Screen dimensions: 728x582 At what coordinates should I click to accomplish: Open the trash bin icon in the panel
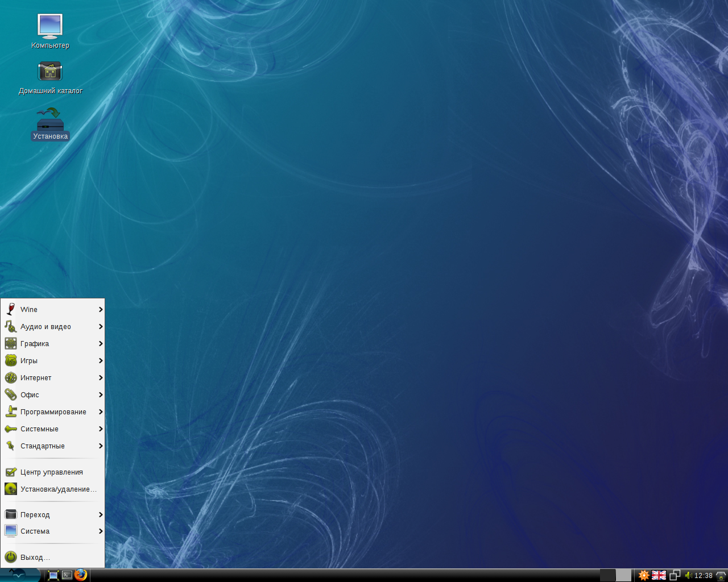pyautogui.click(x=721, y=575)
